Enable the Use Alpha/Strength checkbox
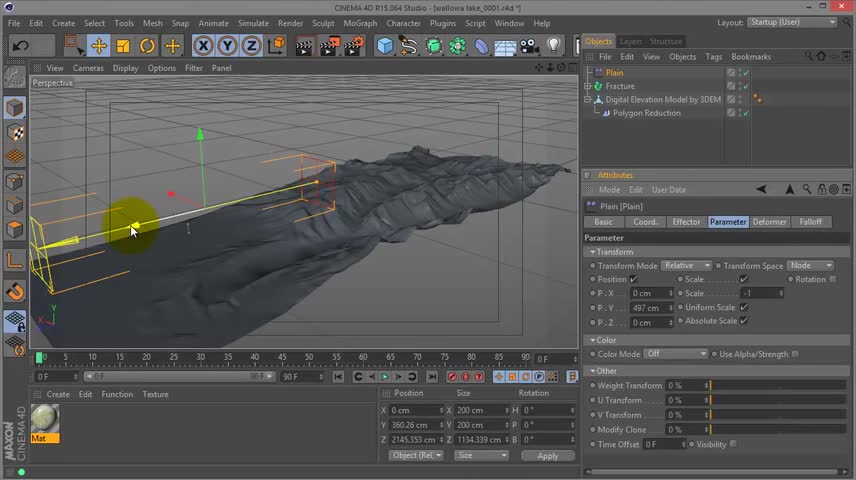The image size is (856, 480). pyautogui.click(x=795, y=354)
